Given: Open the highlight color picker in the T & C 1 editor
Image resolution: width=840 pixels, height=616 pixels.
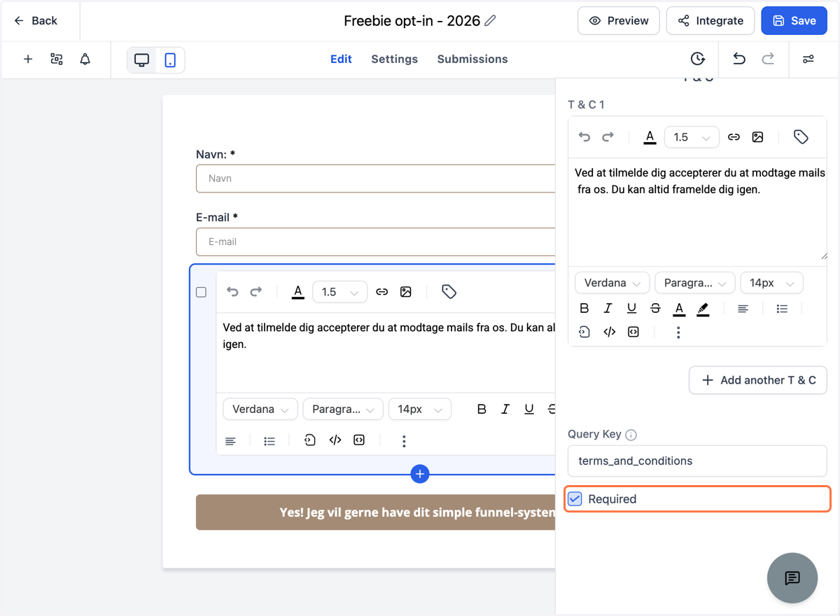Looking at the screenshot, I should click(x=703, y=309).
